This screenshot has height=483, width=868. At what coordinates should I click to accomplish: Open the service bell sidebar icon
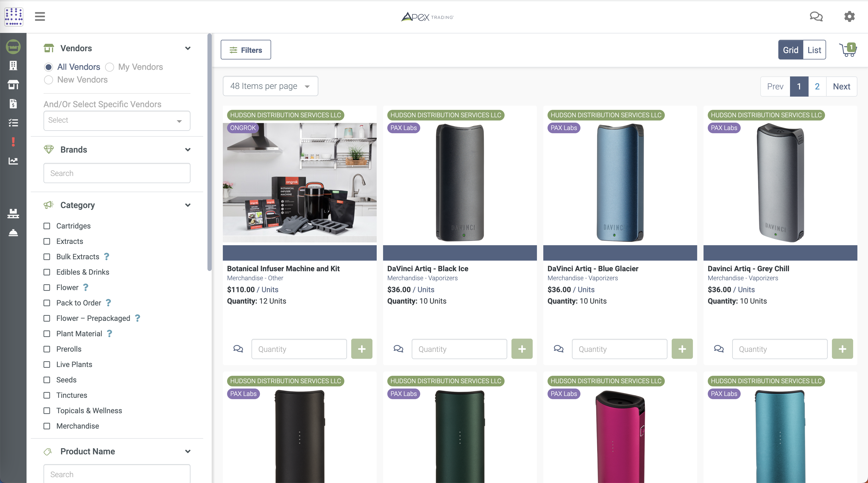[13, 232]
